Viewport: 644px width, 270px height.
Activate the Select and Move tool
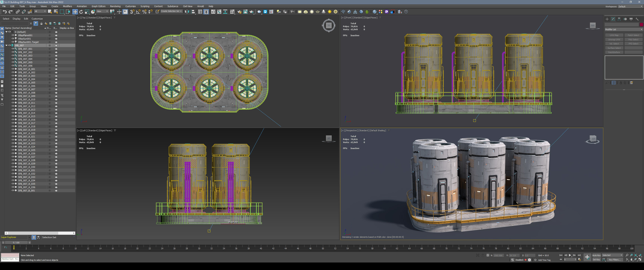click(x=75, y=11)
